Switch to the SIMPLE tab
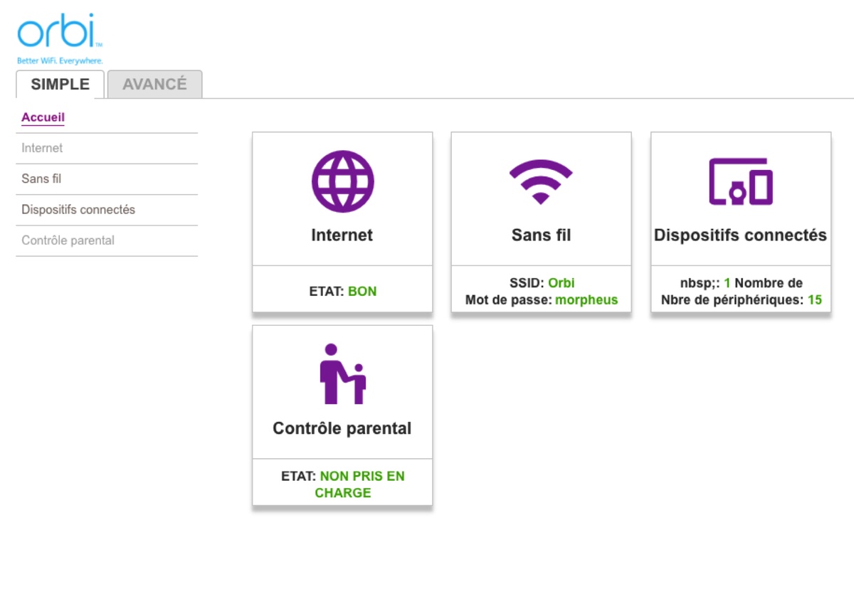854x616 pixels. coord(60,84)
